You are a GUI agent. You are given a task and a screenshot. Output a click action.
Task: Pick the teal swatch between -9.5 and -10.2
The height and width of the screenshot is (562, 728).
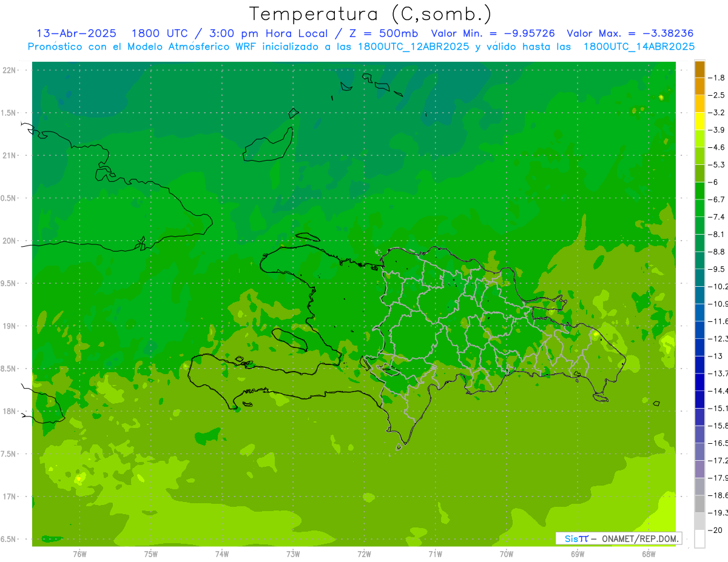(x=699, y=278)
